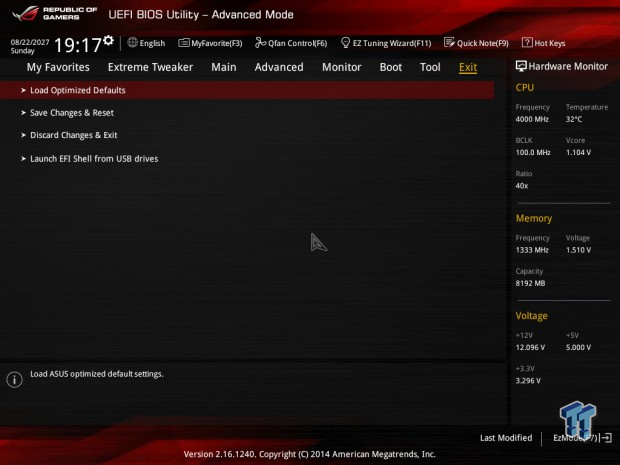
Task: Open Quick Note(F9) label
Action: (483, 43)
